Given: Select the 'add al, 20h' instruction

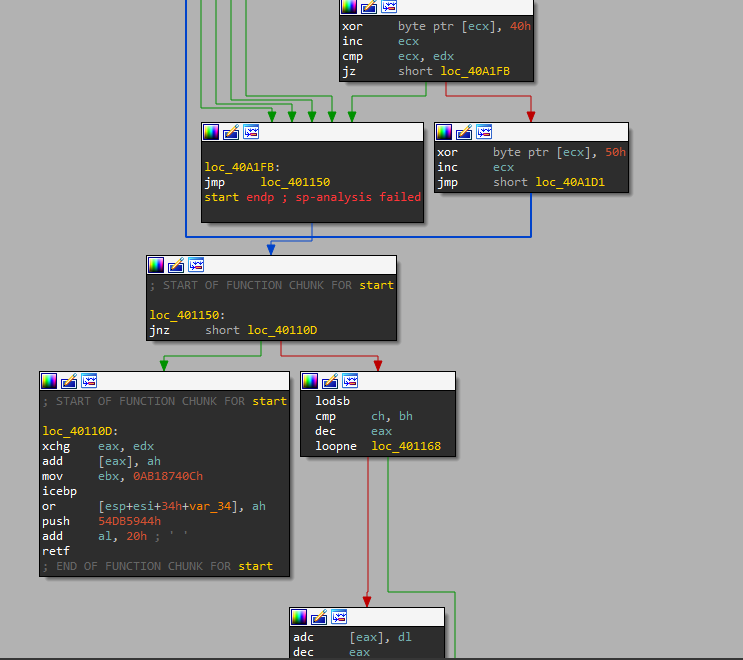Looking at the screenshot, I should [x=94, y=536].
